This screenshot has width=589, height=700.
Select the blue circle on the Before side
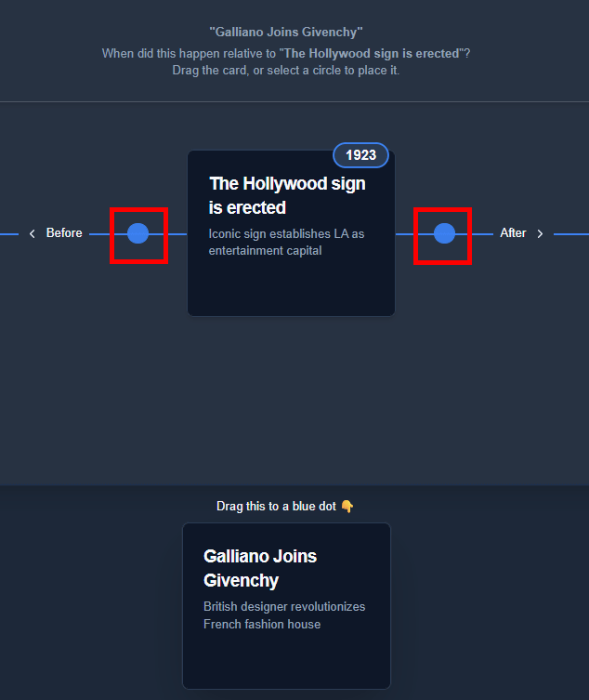click(137, 233)
